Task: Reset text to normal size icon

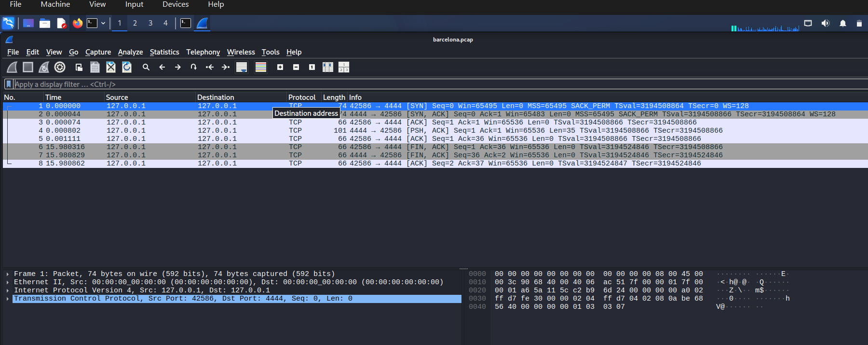Action: tap(312, 67)
